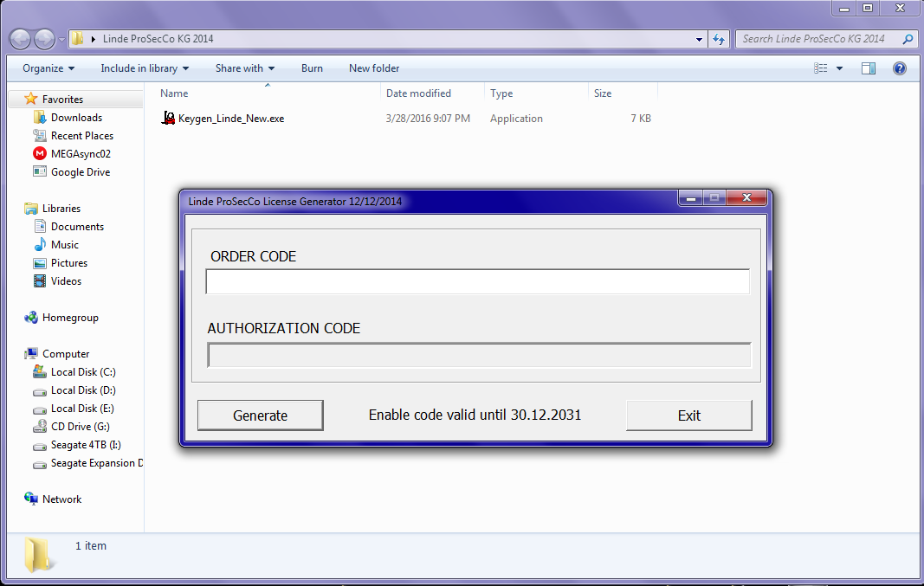924x586 pixels.
Task: Open Recent Places in Favorites
Action: pyautogui.click(x=82, y=135)
